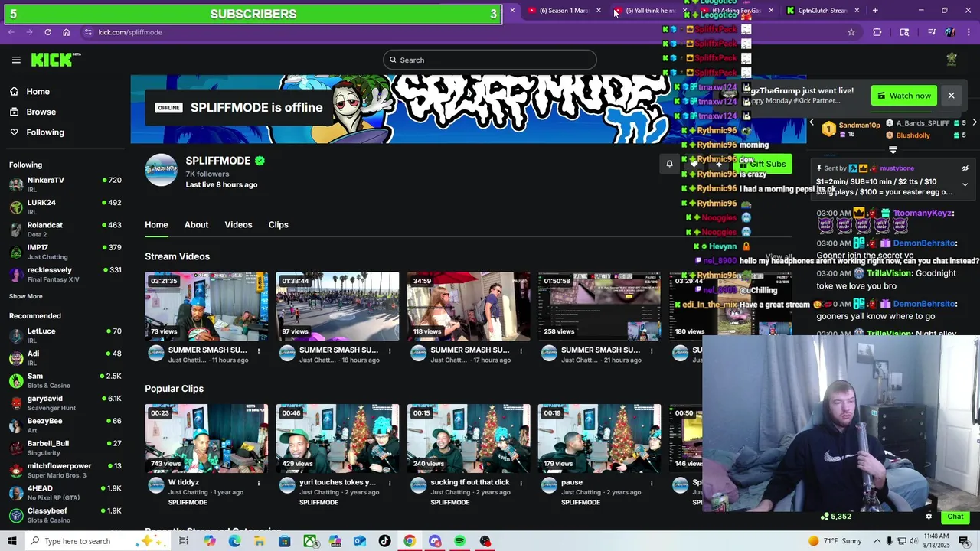Open NinkeraTV followed channel
Screen dimensions: 980x551
65,184
